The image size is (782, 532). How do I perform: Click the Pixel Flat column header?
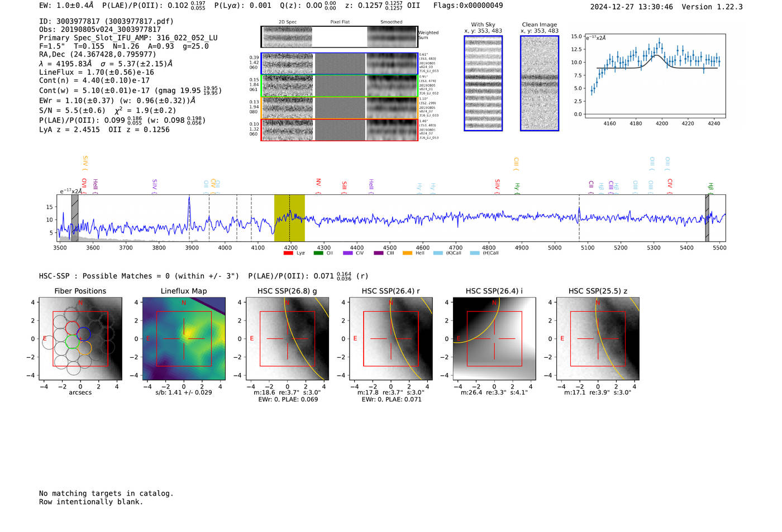point(340,22)
